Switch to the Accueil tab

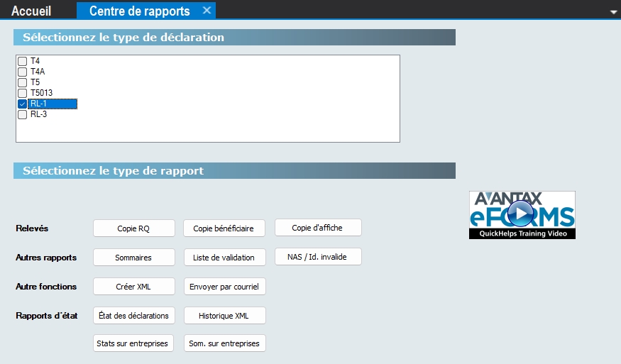coord(31,11)
